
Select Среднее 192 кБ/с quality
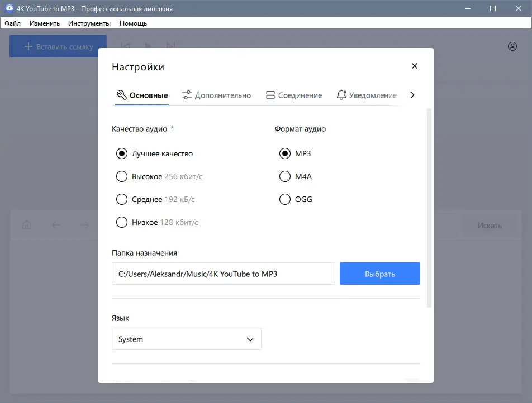coord(155,199)
